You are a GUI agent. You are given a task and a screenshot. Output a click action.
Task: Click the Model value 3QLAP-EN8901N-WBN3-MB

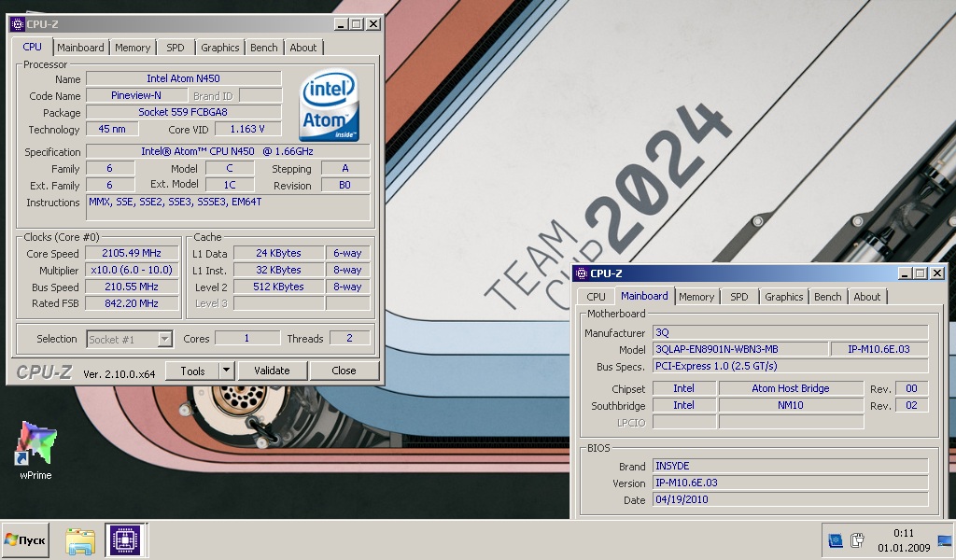click(x=740, y=349)
